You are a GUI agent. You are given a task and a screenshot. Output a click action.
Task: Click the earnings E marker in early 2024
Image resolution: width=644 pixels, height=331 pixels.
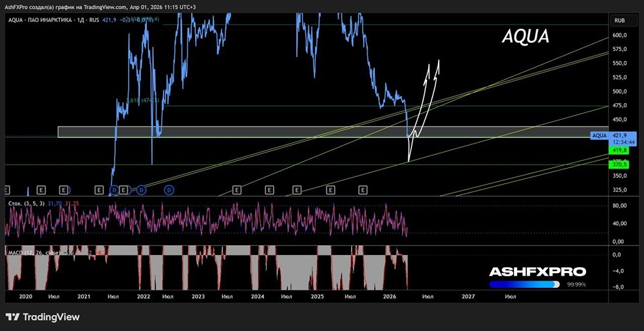(x=269, y=190)
